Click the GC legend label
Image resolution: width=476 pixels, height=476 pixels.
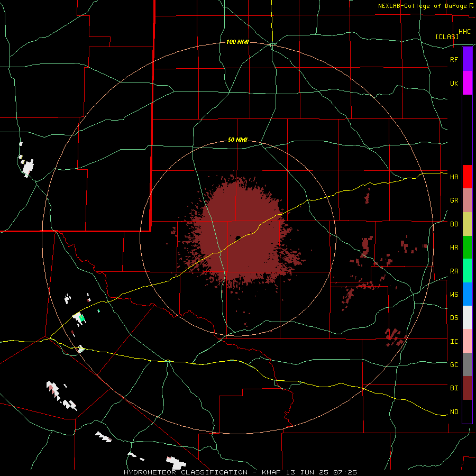pyautogui.click(x=454, y=365)
